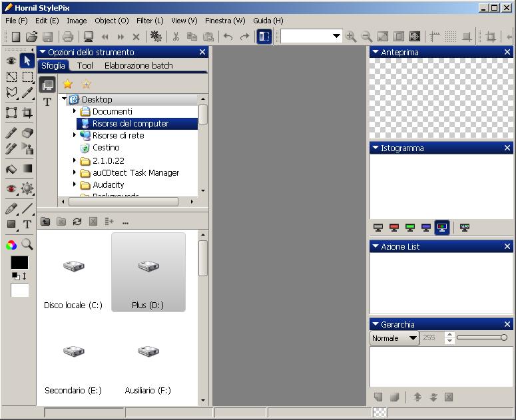Image resolution: width=516 pixels, height=420 pixels.
Task: Toggle the blue channel histogram button
Action: coord(426,228)
